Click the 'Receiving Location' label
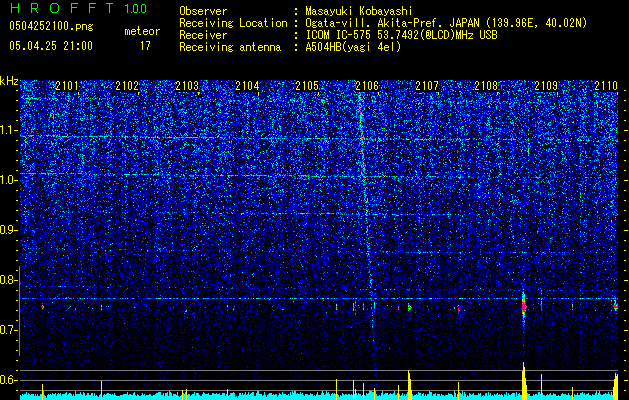The image size is (629, 400). [233, 23]
